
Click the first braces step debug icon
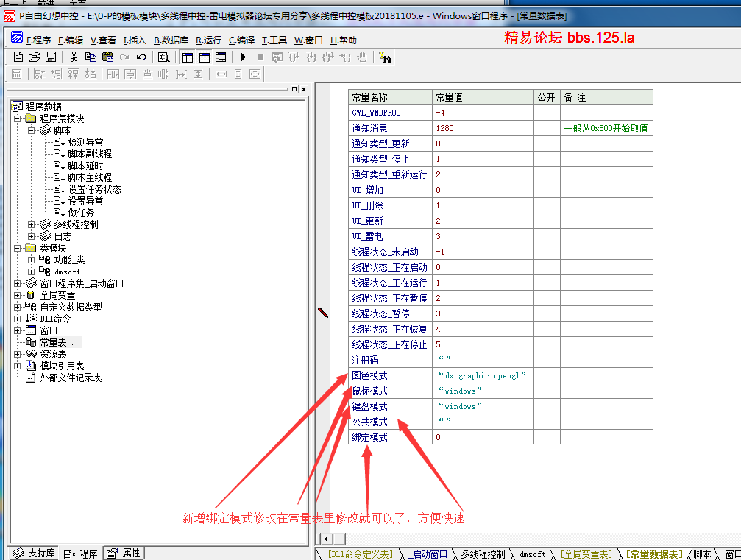pos(294,57)
